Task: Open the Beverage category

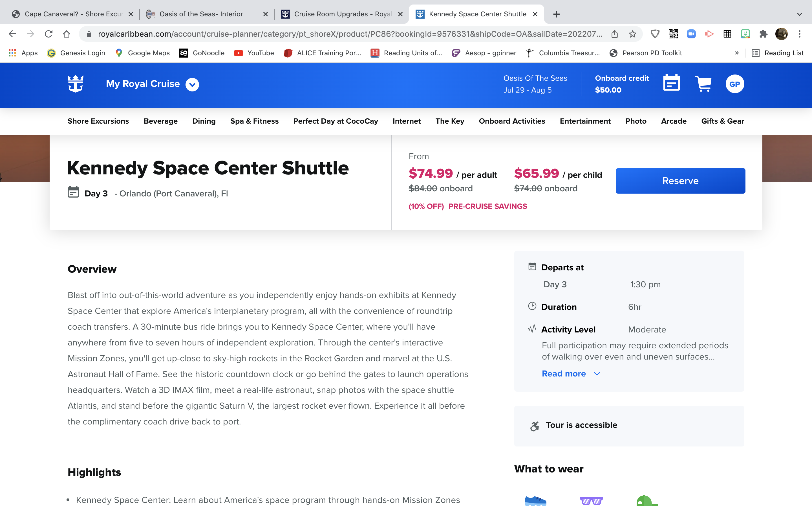Action: (x=160, y=121)
